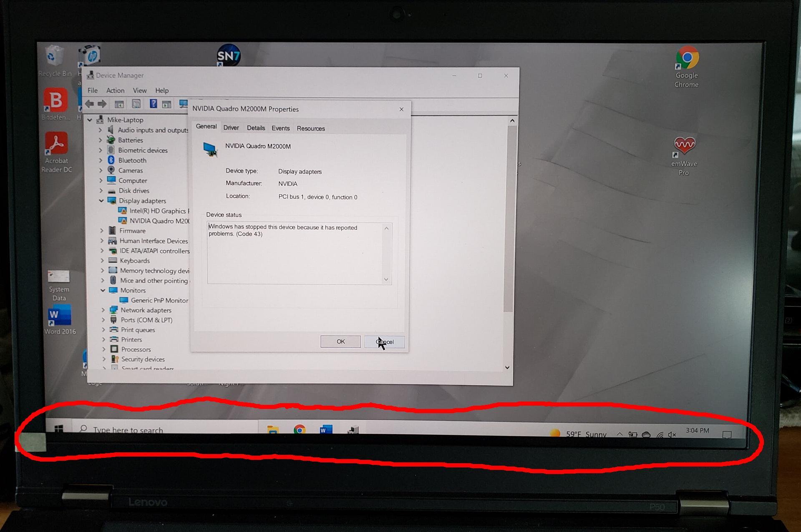Viewport: 801px width, 532px height.
Task: Click the Back arrow in Device Manager toolbar
Action: pos(89,104)
